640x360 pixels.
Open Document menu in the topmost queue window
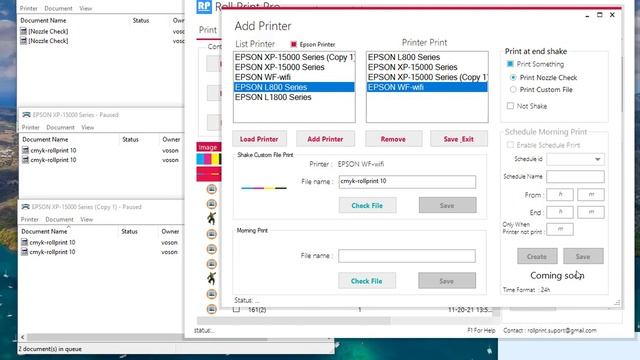pyautogui.click(x=58, y=8)
